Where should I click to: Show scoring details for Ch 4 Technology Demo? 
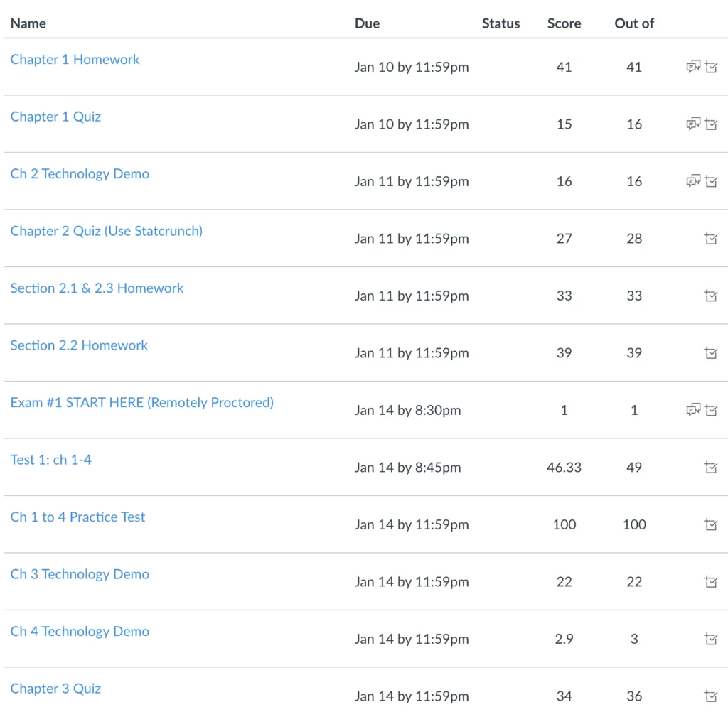coord(711,639)
